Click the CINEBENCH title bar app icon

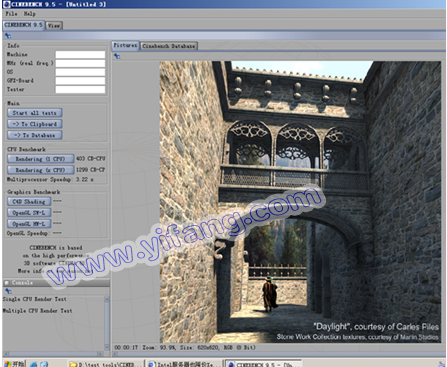pyautogui.click(x=6, y=4)
